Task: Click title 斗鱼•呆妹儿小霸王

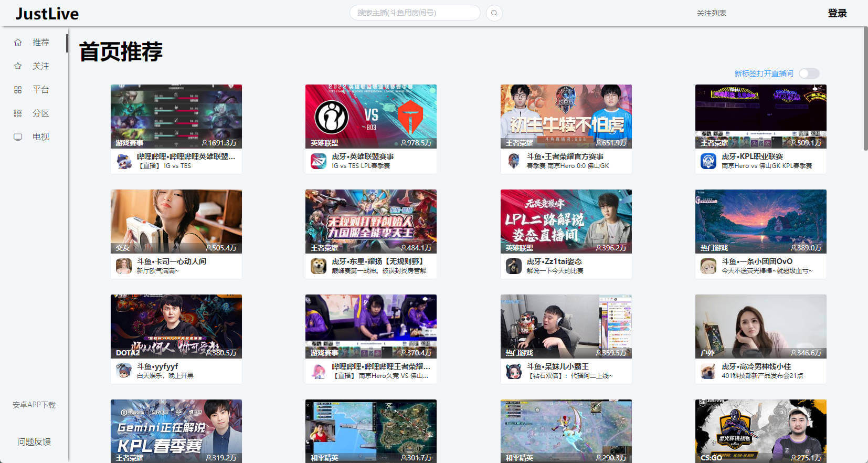Action: coord(558,366)
